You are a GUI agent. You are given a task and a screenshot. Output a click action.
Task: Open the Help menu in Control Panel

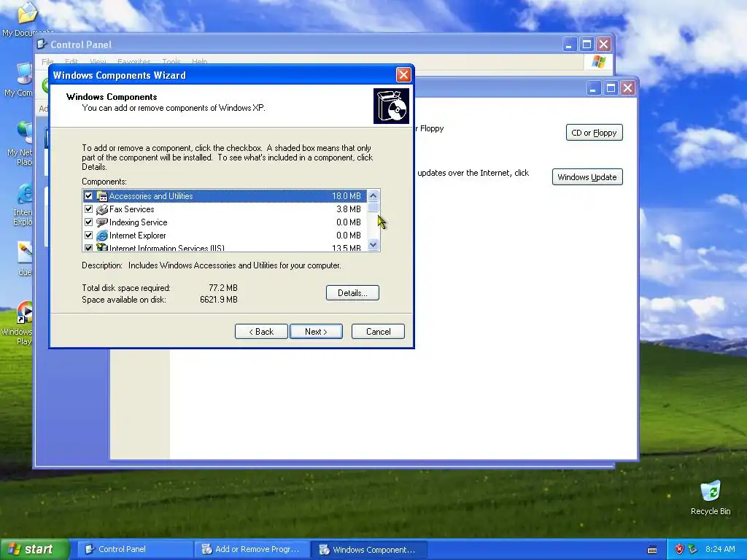[199, 61]
